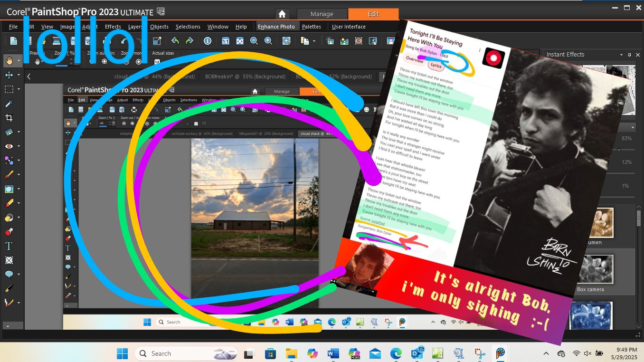Open Eraser tool flyout arrow
Screen dimensions: 644x362
click(x=19, y=203)
